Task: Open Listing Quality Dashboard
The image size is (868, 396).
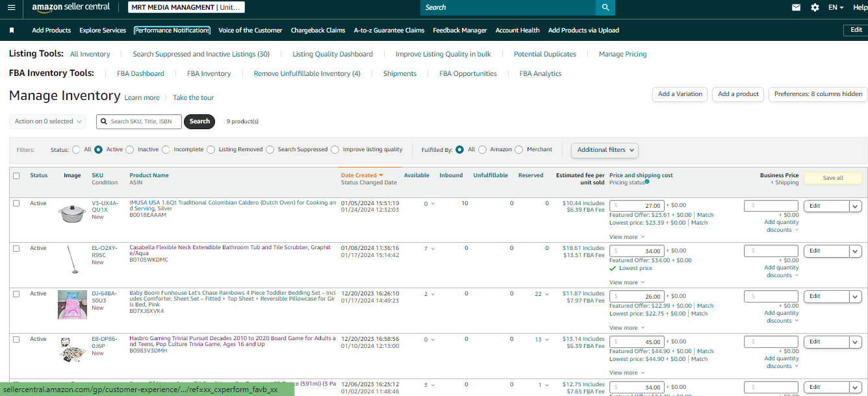Action: pos(333,54)
